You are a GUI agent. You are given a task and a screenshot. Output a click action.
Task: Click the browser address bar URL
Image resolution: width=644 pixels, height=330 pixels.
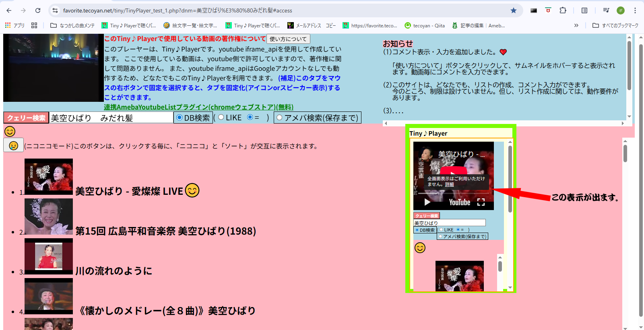click(x=178, y=10)
